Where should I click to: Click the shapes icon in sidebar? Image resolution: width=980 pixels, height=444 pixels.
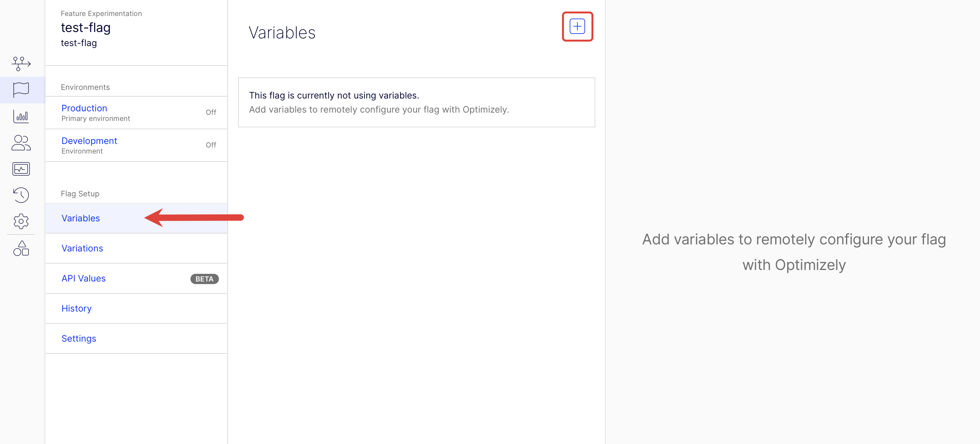coord(21,248)
